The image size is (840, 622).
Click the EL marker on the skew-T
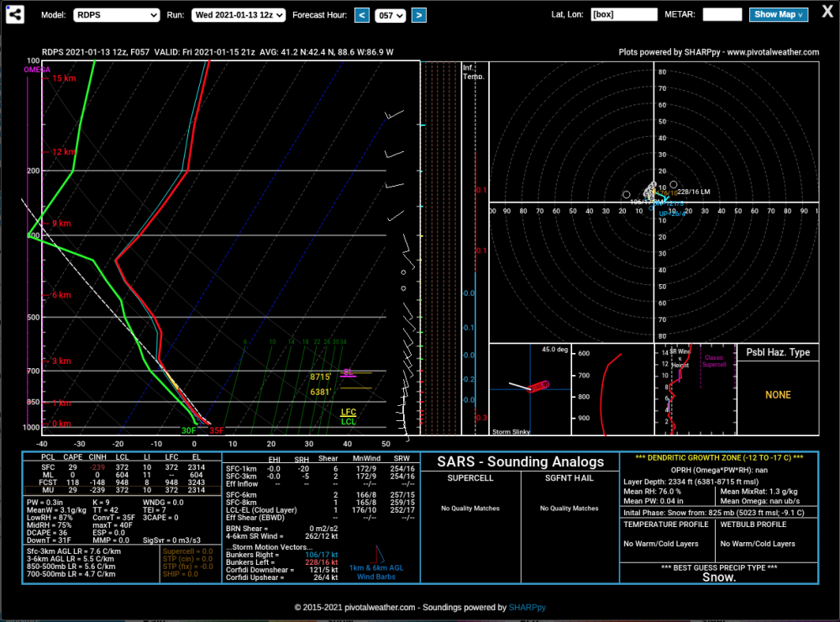click(349, 372)
